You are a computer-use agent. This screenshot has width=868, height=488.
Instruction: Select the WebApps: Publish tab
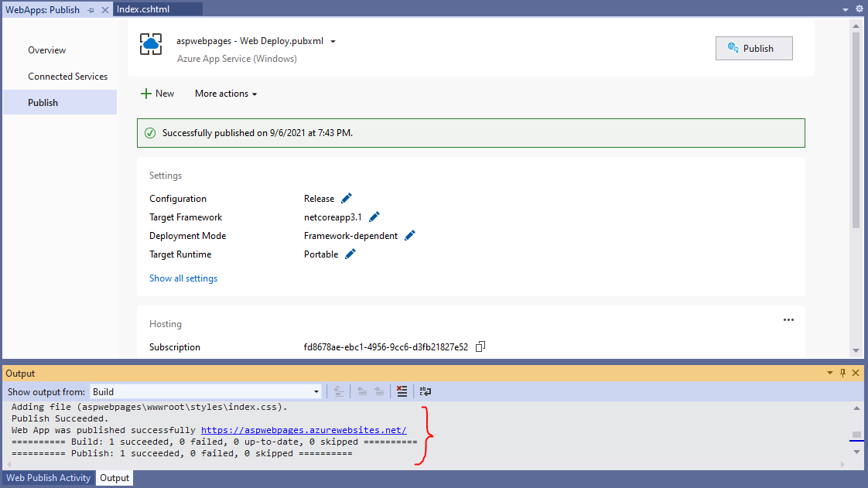click(43, 10)
